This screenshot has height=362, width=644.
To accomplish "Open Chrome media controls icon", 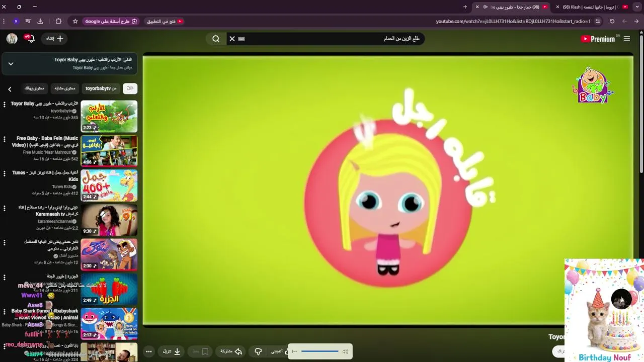I will [x=28, y=21].
